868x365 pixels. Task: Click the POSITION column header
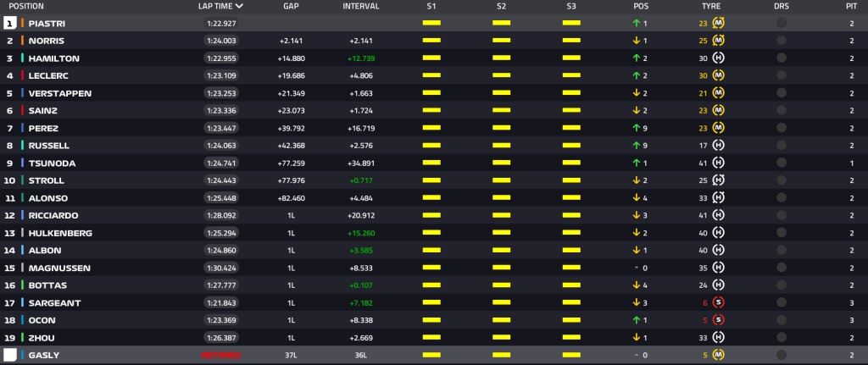(x=26, y=7)
